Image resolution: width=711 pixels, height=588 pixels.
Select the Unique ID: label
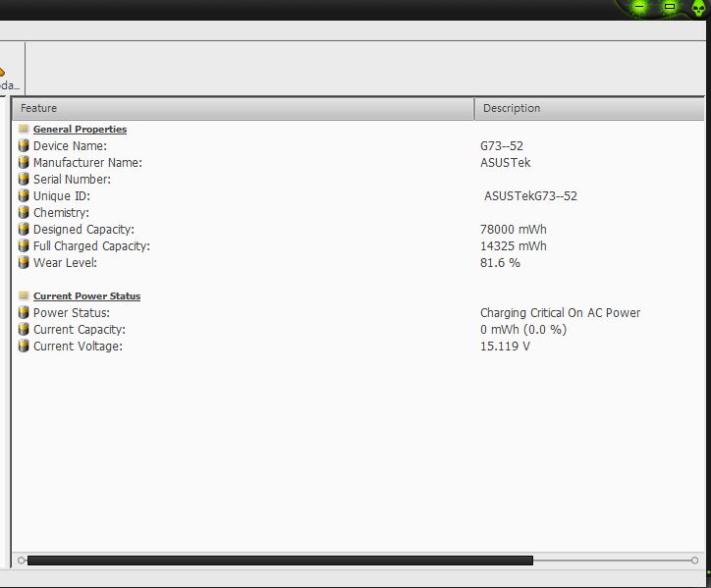[62, 196]
